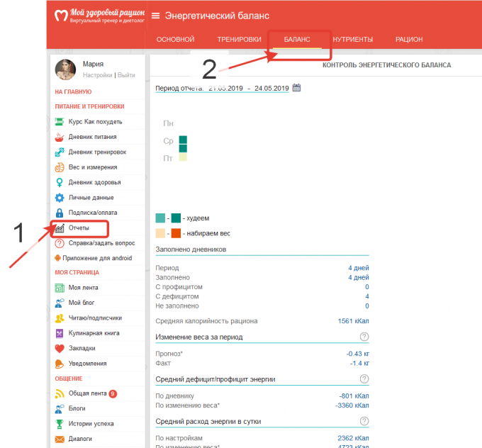Click the Выйти logout link
Screen dimensions: 482x448
pos(126,75)
